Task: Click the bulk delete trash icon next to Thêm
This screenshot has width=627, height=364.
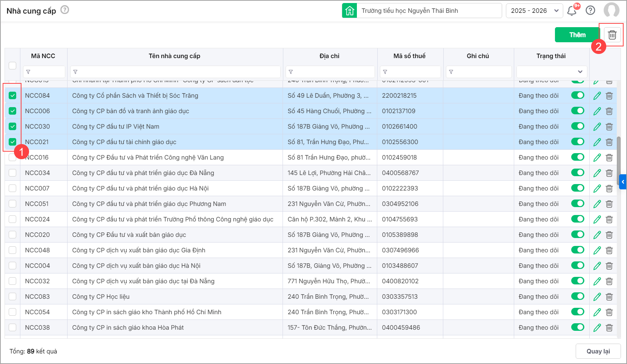Action: tap(612, 35)
